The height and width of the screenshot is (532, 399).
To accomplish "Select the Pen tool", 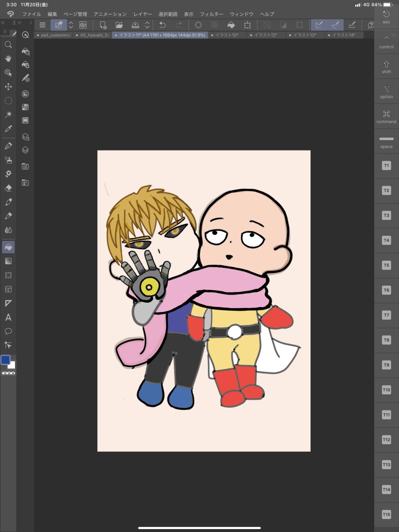I will tap(8, 146).
